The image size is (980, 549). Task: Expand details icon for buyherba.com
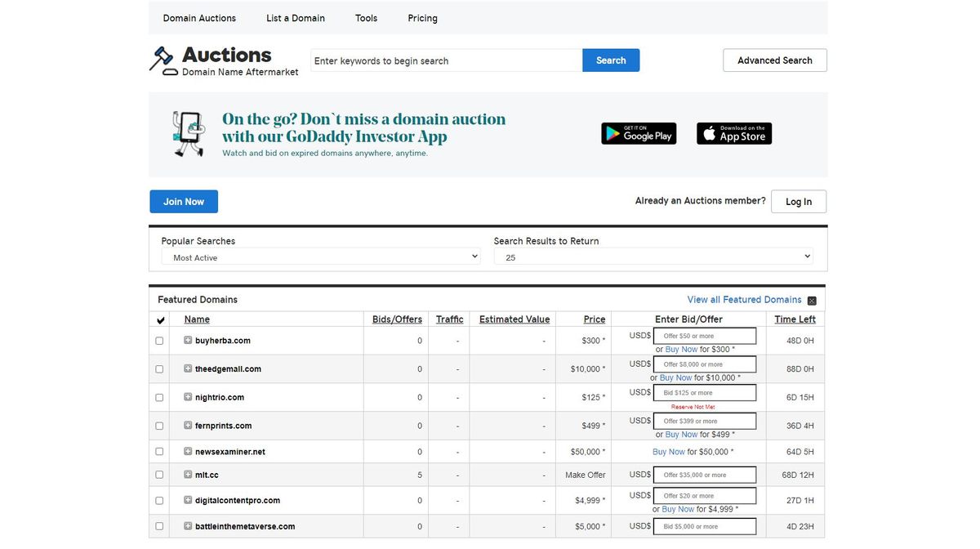(x=188, y=341)
